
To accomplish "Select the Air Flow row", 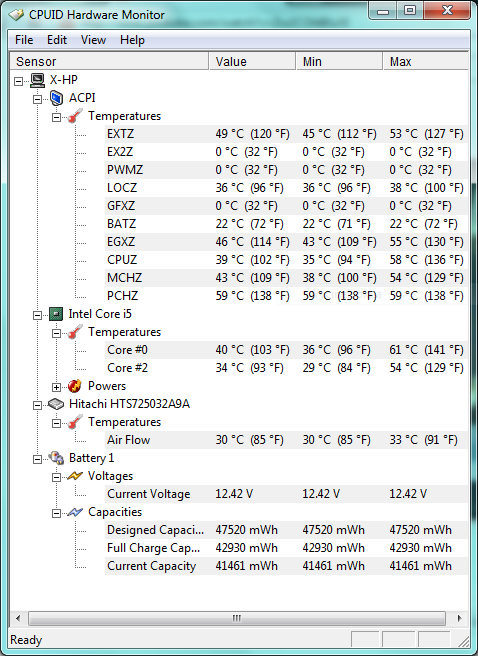I will (x=286, y=440).
